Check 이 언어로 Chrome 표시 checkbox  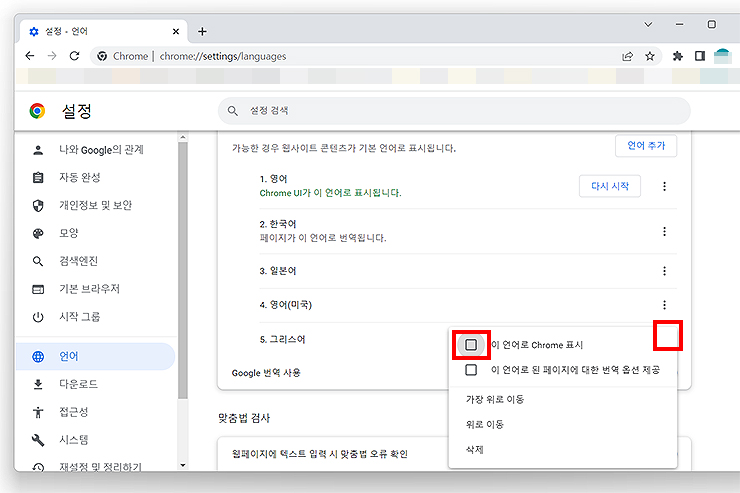point(471,345)
